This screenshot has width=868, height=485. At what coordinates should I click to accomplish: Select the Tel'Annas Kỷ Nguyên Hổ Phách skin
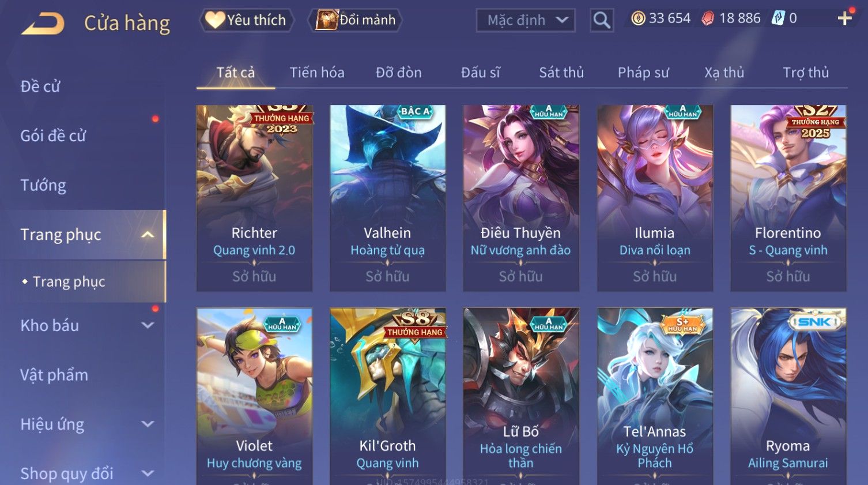click(655, 396)
